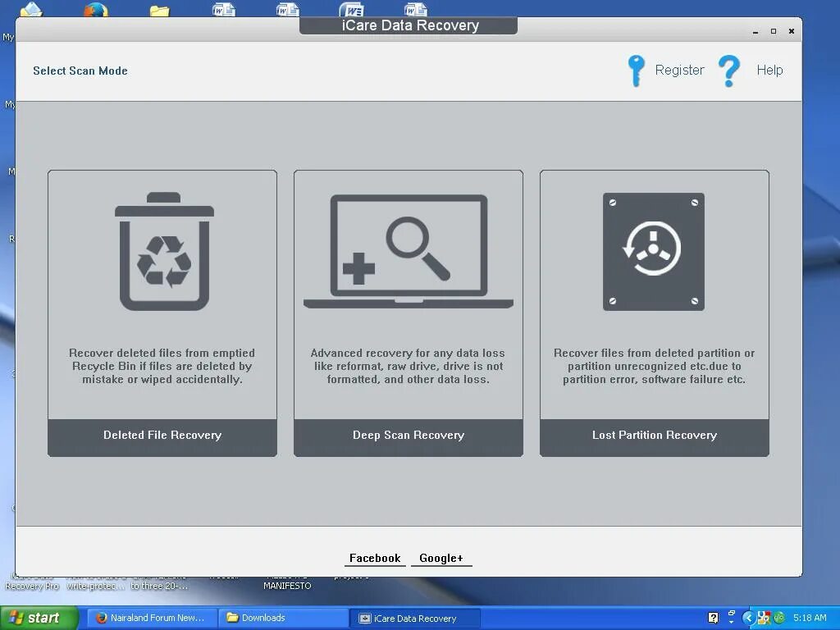Choose Deep Scan Recovery mode

tap(409, 437)
